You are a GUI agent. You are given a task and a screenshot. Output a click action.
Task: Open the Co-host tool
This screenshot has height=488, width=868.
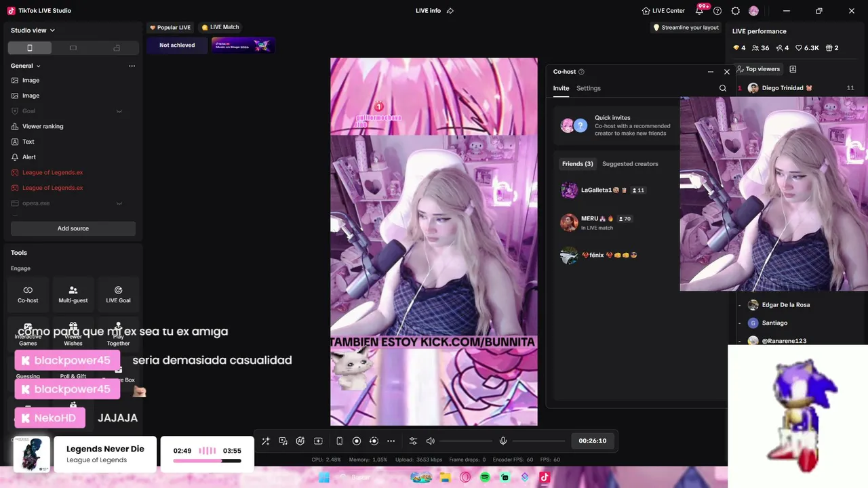point(28,294)
